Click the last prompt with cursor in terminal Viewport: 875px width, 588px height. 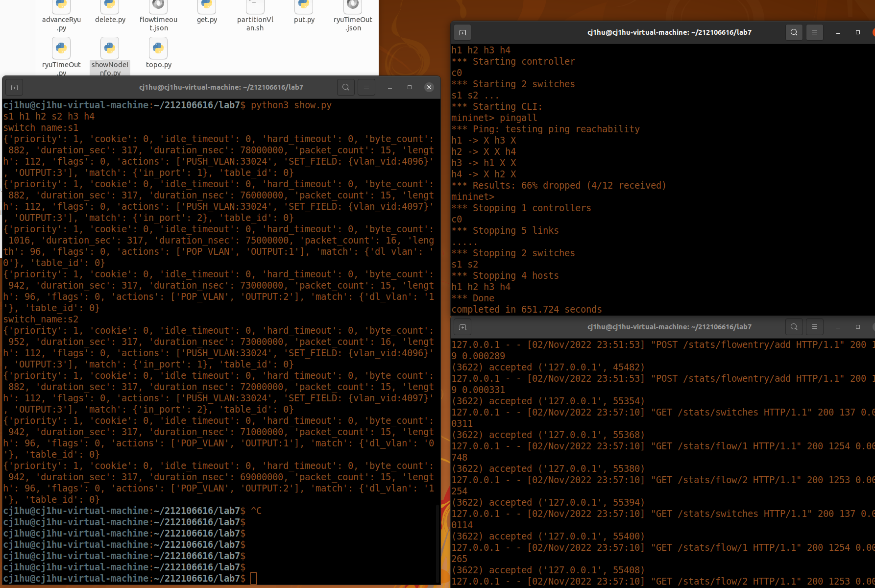click(130, 578)
